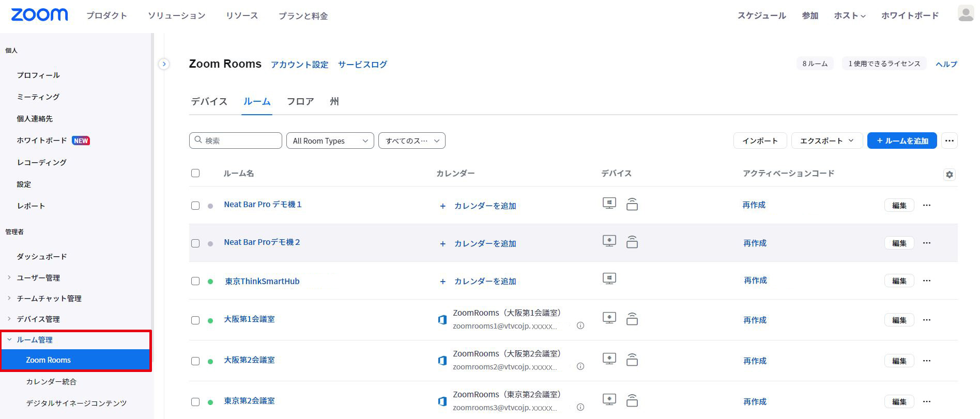Open the more options menu beside ルームを追加

(949, 141)
